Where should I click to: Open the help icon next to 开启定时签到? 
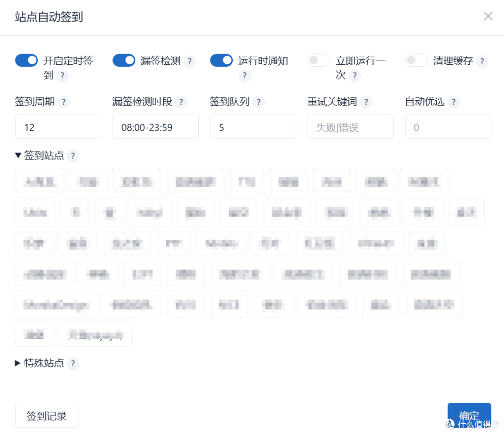[x=62, y=76]
